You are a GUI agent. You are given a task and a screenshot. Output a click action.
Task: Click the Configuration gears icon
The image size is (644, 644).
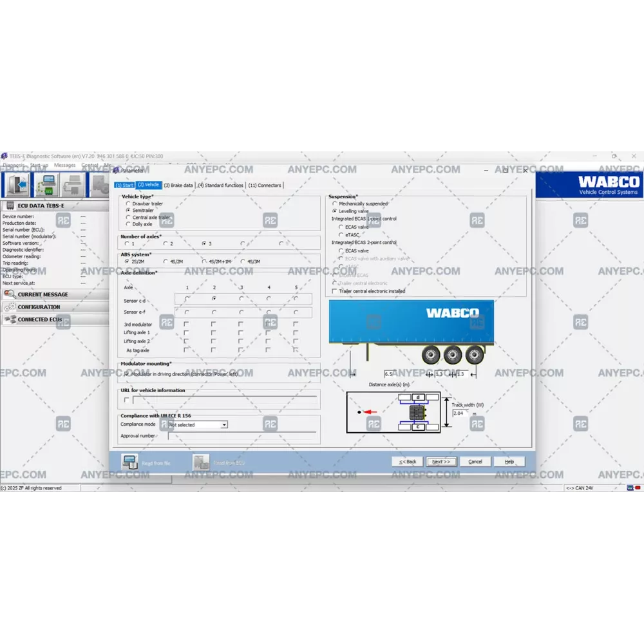tap(10, 307)
